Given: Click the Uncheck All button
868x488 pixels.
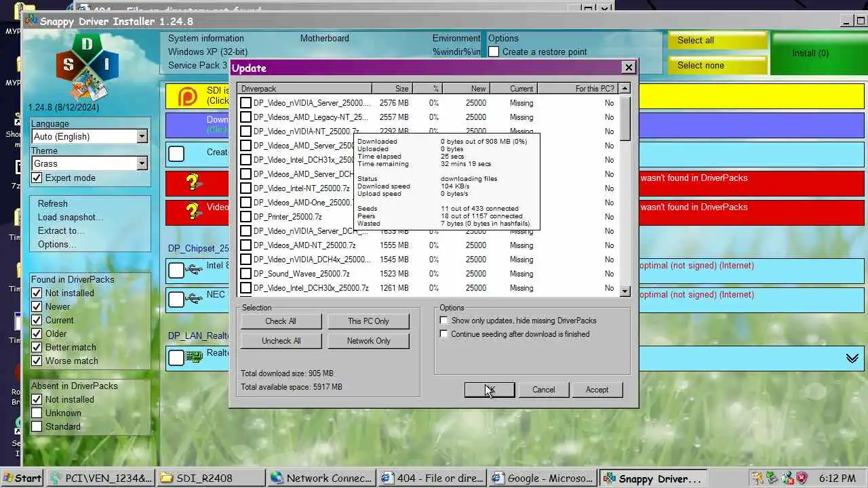Looking at the screenshot, I should [x=281, y=341].
